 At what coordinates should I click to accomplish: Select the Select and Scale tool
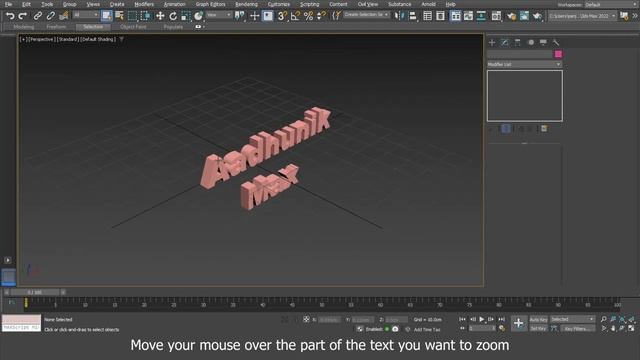coord(186,16)
